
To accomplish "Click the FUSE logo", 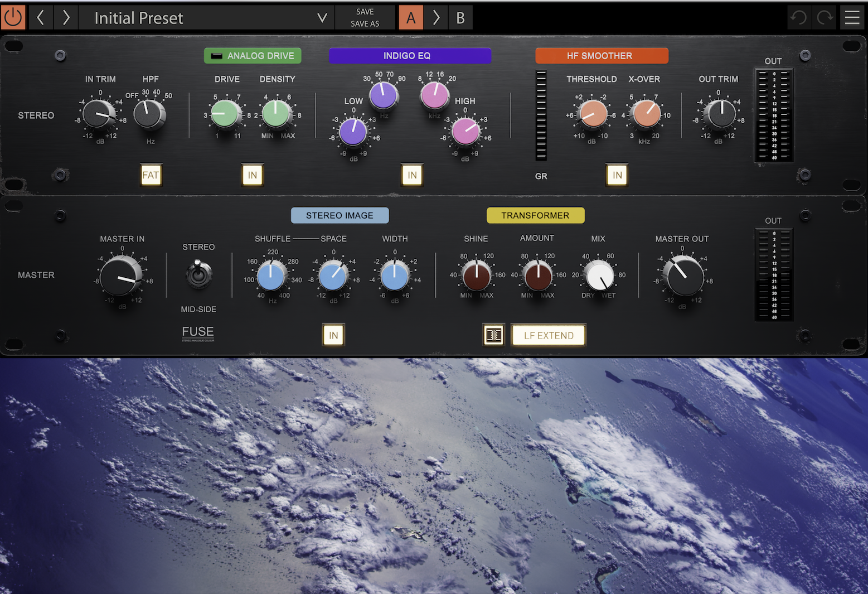I will (198, 332).
